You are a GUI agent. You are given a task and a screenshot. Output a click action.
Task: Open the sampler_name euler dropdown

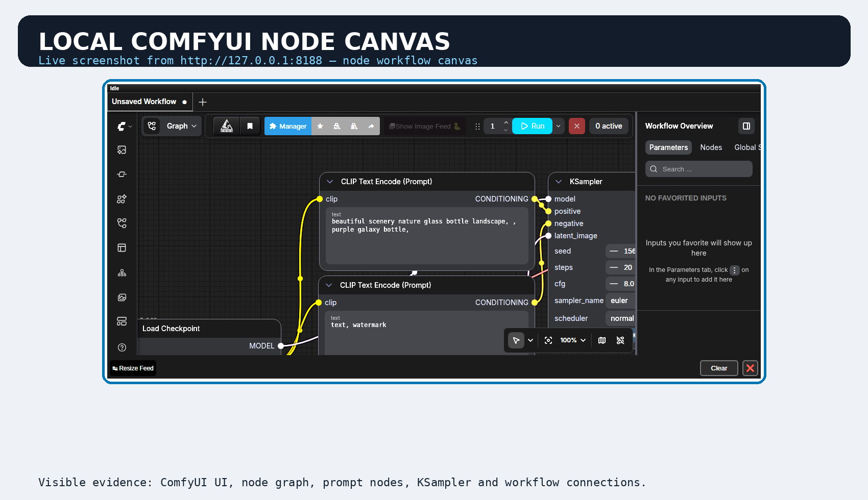tap(620, 301)
